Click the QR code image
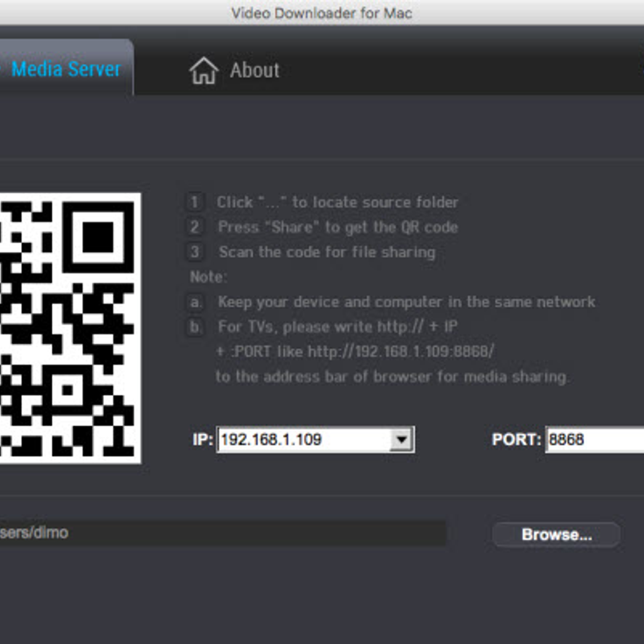This screenshot has width=644, height=644. (x=70, y=328)
